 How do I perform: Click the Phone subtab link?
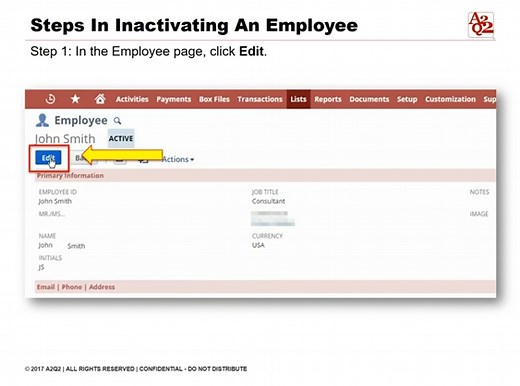coord(72,287)
